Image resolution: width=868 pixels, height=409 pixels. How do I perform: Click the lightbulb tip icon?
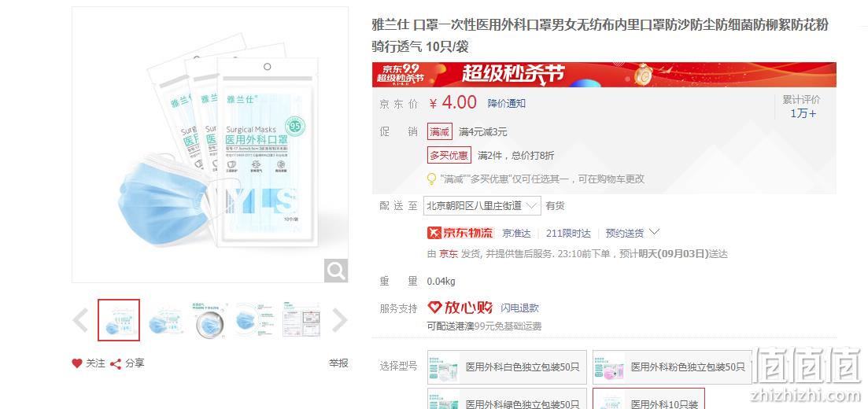432,179
